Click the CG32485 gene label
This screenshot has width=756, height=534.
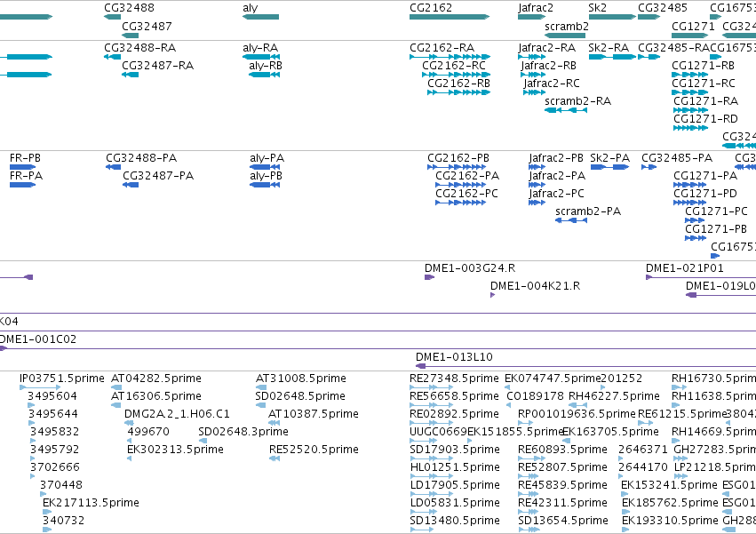[x=663, y=8]
